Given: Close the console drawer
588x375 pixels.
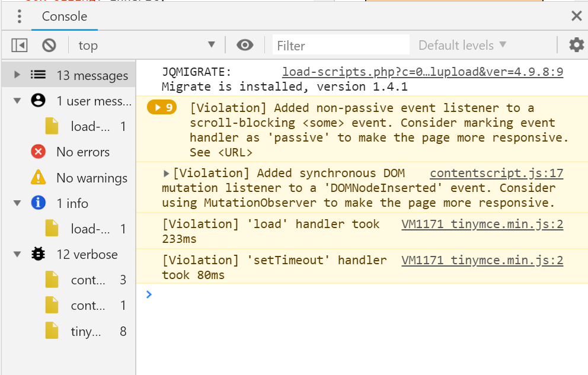Looking at the screenshot, I should [576, 16].
